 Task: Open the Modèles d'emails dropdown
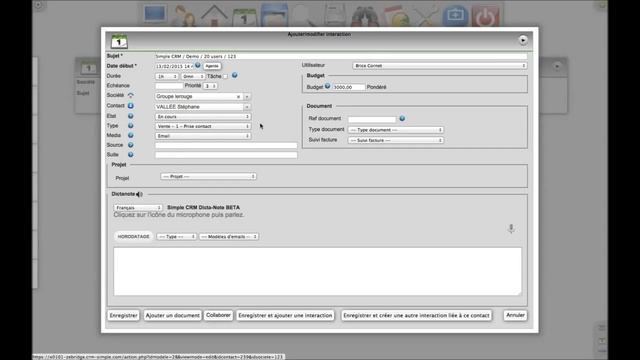coord(229,237)
